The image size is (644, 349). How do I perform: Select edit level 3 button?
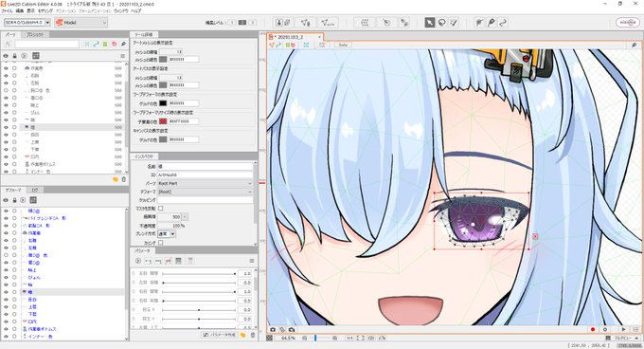253,23
